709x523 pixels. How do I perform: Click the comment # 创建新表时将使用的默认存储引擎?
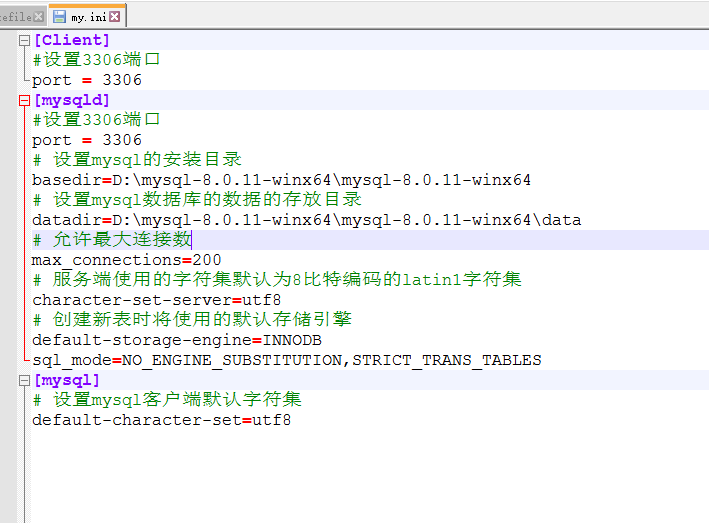[x=192, y=319]
